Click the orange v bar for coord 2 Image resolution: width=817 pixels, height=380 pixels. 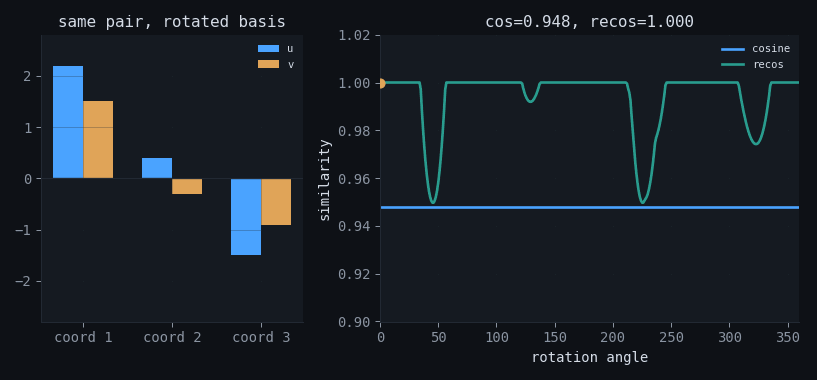tap(187, 186)
